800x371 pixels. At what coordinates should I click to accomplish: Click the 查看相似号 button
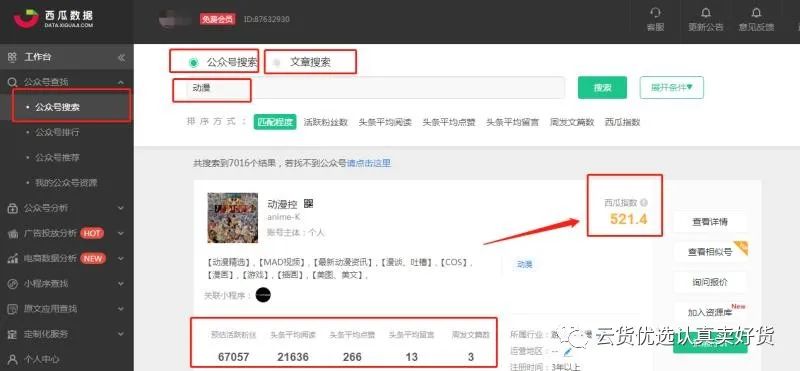(710, 252)
